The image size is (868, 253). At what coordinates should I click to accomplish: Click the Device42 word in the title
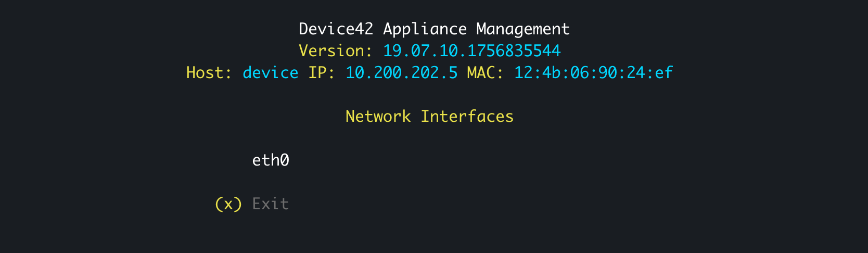click(336, 29)
